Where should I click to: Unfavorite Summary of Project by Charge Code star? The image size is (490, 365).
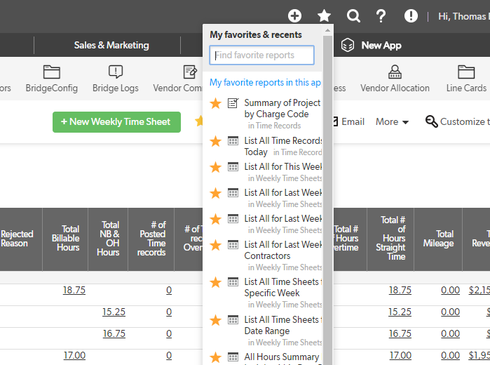216,103
